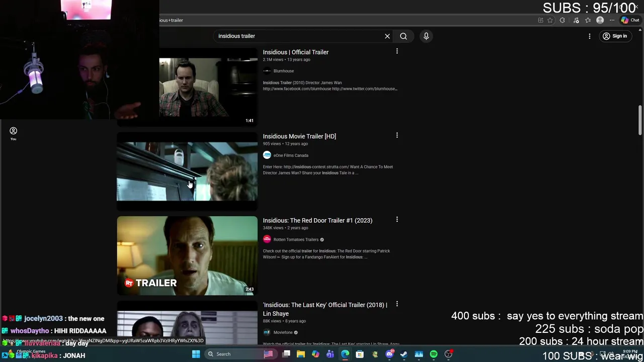Launch Copilot from the taskbar
The height and width of the screenshot is (362, 644).
point(315,354)
